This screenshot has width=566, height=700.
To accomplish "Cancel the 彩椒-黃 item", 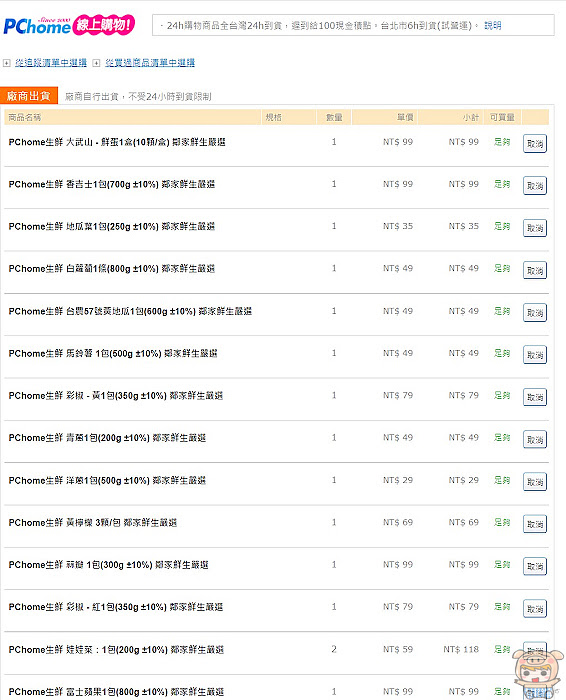I will pyautogui.click(x=535, y=397).
